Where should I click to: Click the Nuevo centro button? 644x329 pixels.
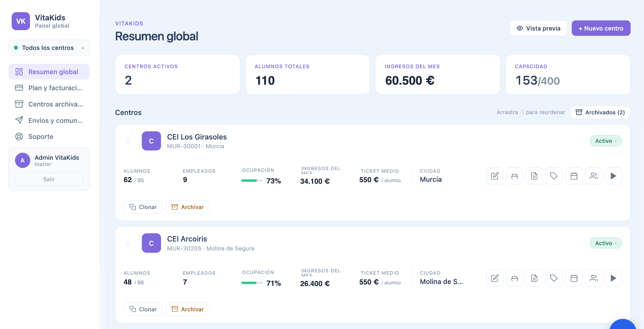[601, 28]
